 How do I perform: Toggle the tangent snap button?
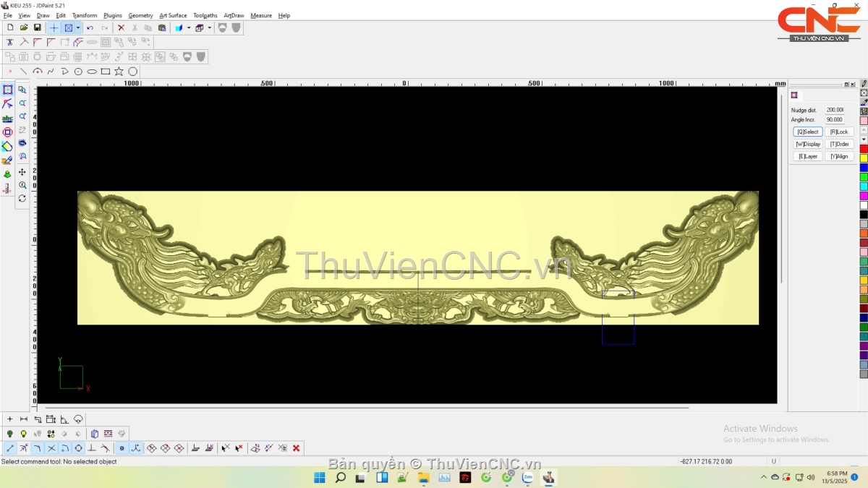[106, 448]
